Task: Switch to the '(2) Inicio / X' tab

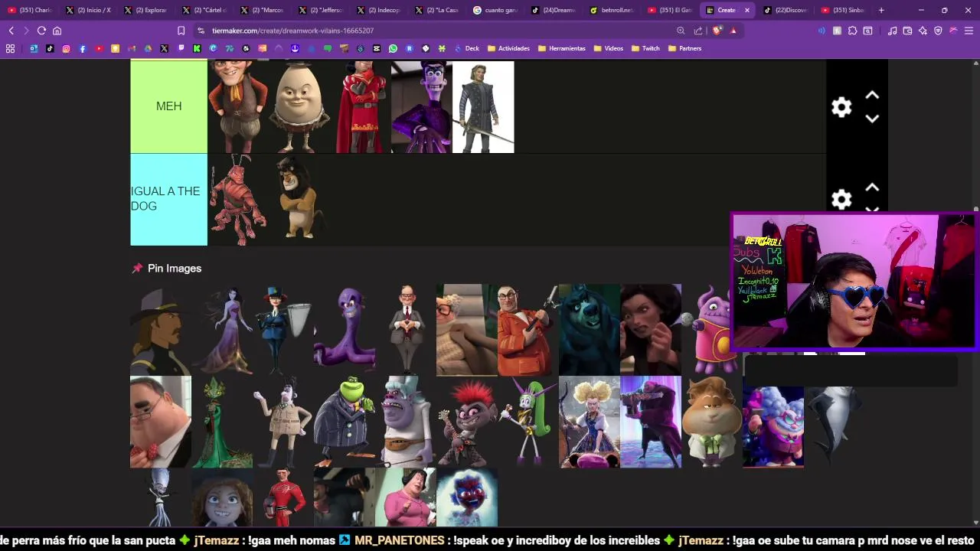Action: [x=87, y=10]
